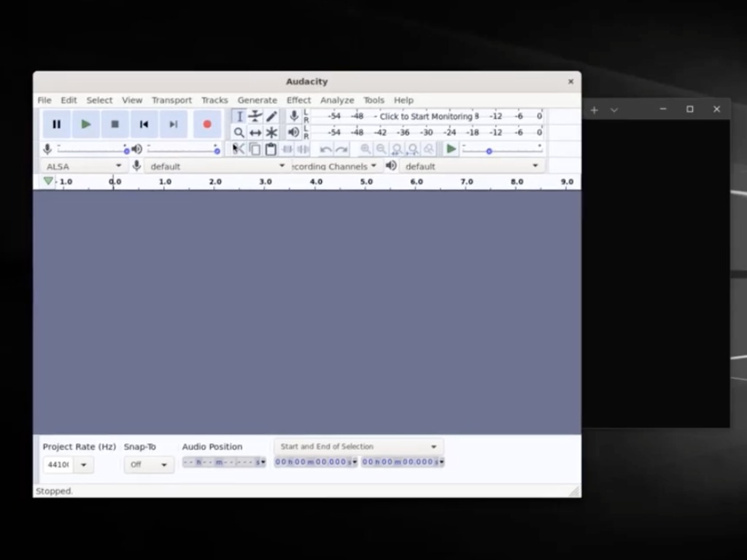Click the recording meter microphone icon
Screen dimensions: 747x560
click(294, 116)
